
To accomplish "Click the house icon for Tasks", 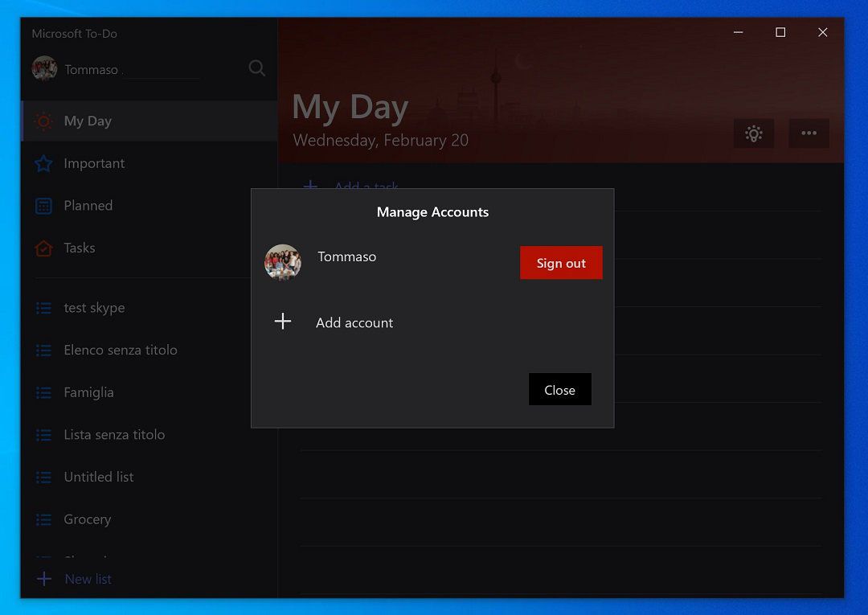I will point(43,248).
